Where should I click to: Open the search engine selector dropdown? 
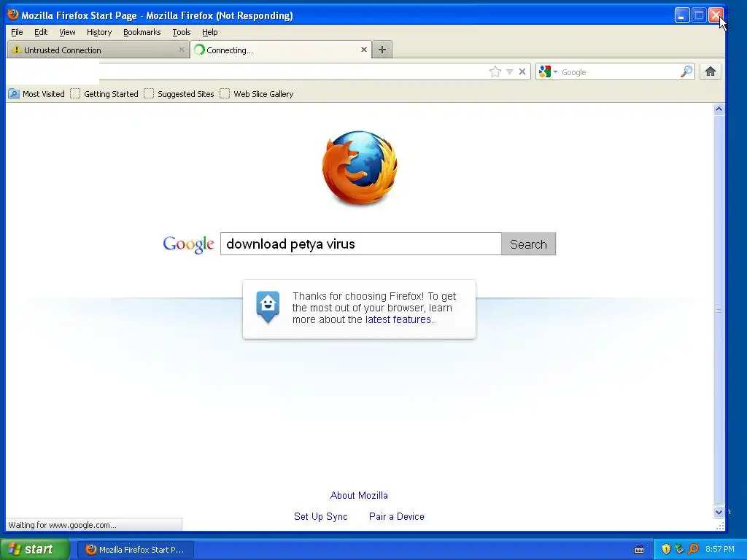[548, 72]
